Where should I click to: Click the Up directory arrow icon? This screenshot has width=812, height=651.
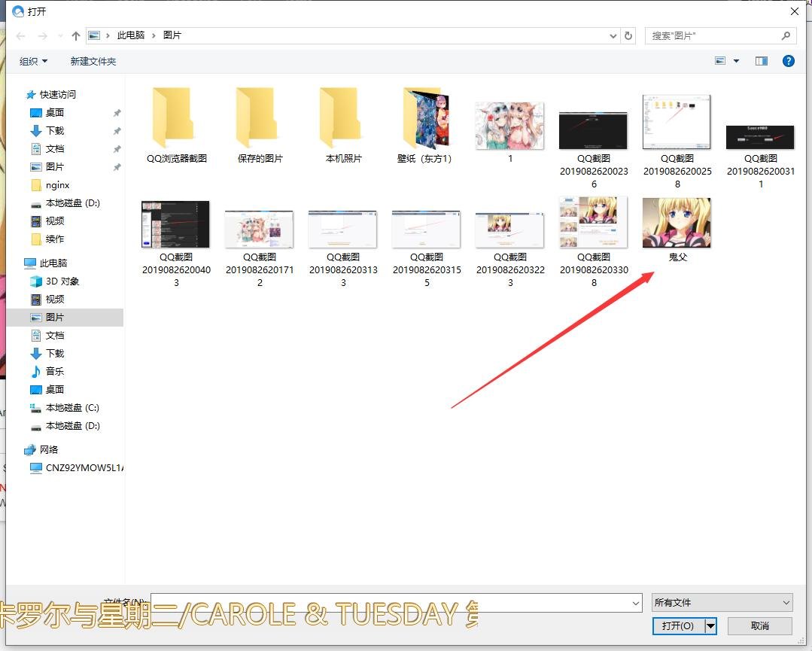tap(76, 36)
